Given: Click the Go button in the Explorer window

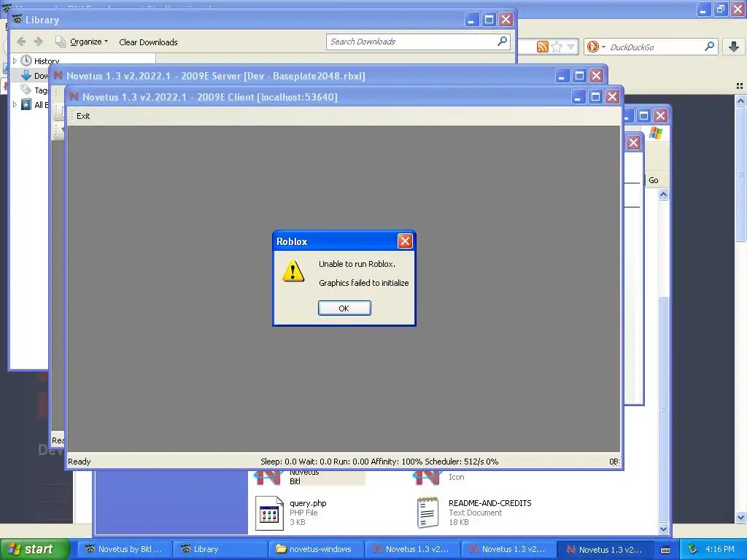Looking at the screenshot, I should 654,181.
